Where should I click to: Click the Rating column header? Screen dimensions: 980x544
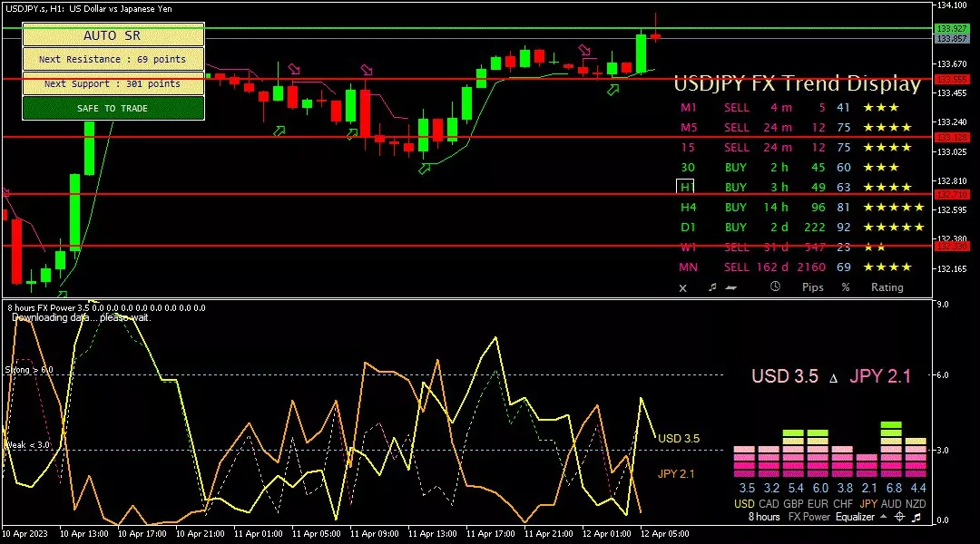tap(887, 287)
